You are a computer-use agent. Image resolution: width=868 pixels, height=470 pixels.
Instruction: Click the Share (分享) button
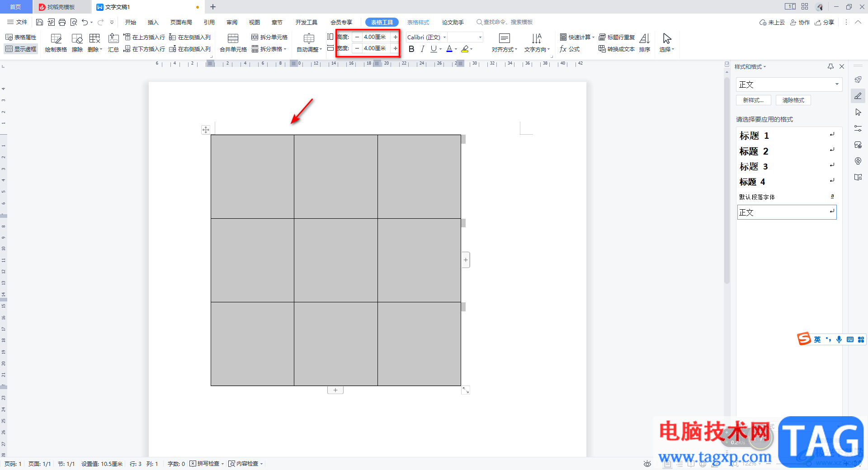coord(825,22)
